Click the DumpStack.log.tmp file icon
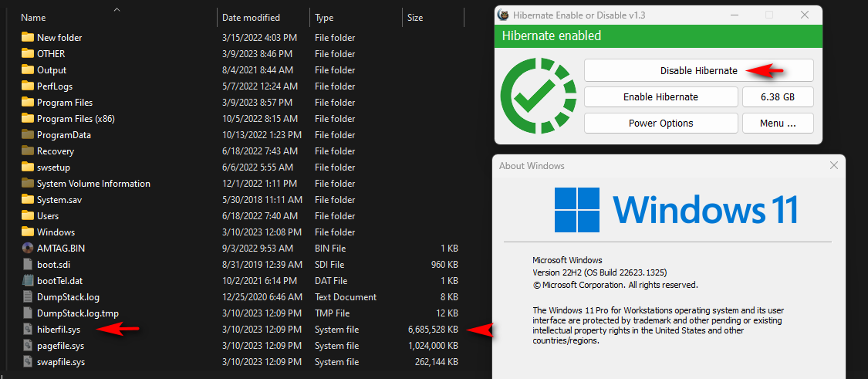The width and height of the screenshot is (868, 379). (x=28, y=313)
